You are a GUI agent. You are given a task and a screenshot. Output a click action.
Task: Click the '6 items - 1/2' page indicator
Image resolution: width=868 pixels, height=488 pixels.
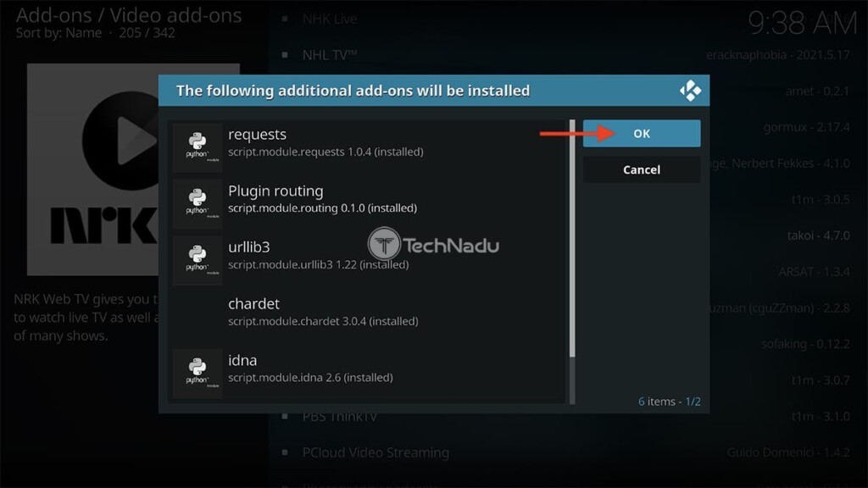click(670, 401)
